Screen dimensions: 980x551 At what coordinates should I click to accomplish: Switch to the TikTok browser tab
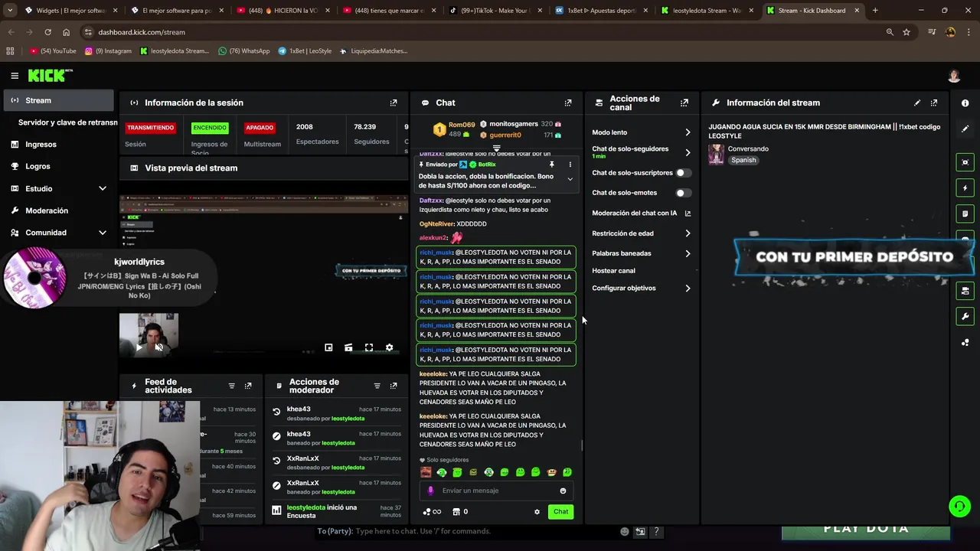tap(494, 11)
